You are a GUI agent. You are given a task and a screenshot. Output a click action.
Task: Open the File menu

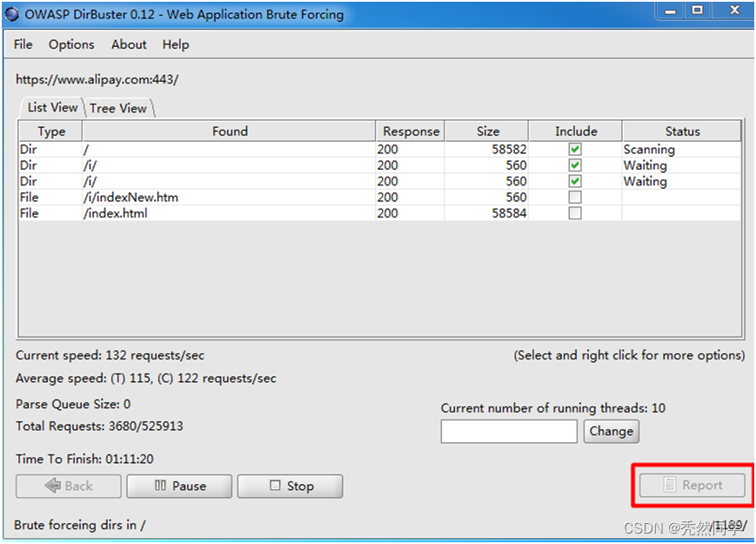pyautogui.click(x=23, y=44)
